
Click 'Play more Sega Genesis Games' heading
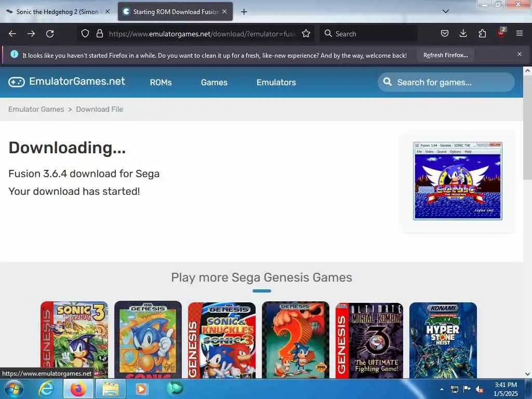coord(262,277)
